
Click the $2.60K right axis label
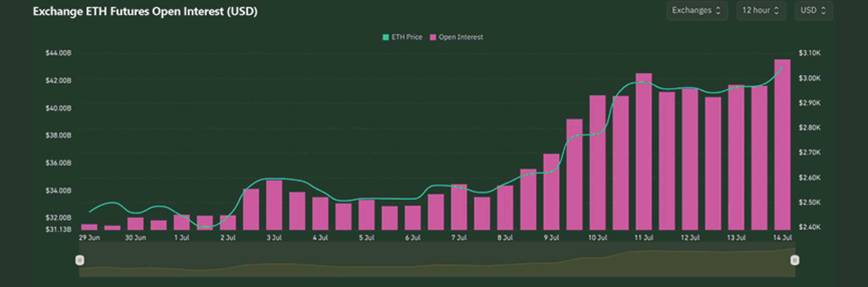(809, 177)
